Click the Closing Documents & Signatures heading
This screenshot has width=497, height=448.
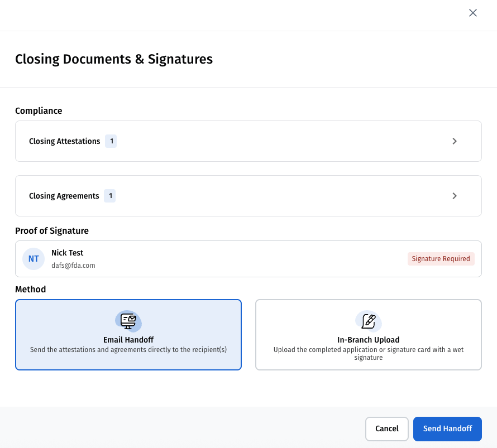point(114,59)
